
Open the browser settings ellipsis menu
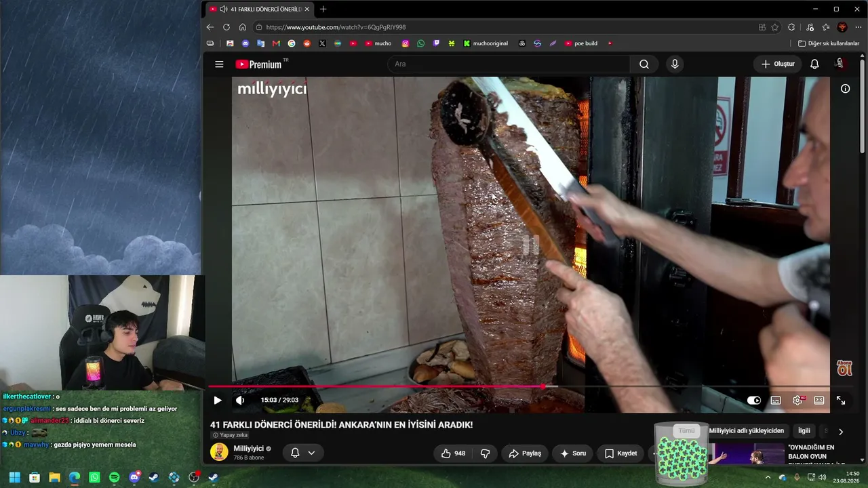(859, 27)
